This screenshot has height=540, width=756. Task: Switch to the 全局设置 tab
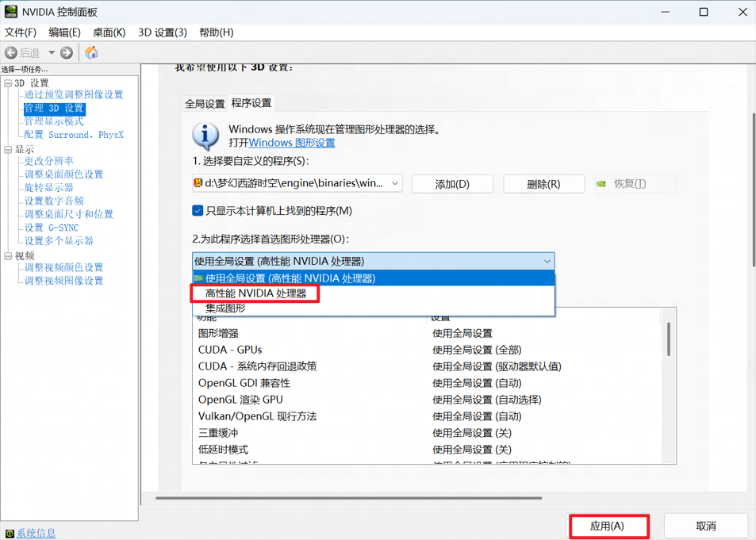[x=205, y=104]
